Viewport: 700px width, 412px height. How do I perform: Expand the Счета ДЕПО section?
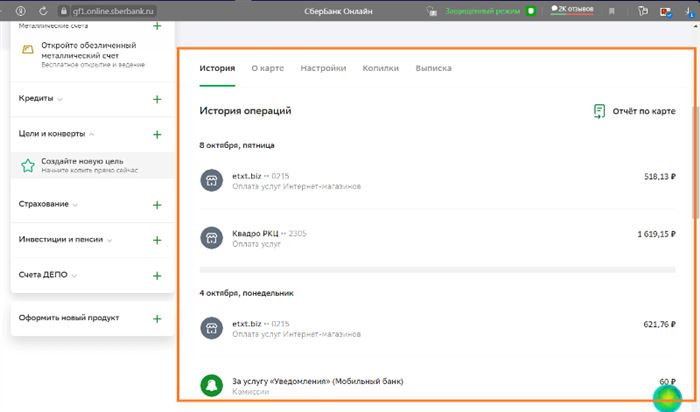coord(48,275)
